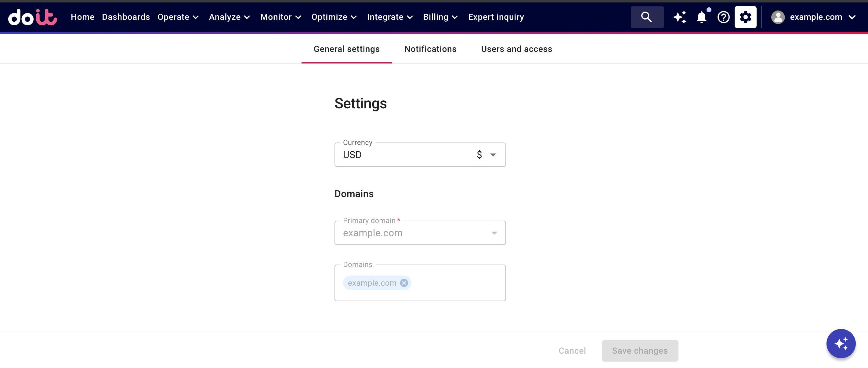Open the search magnifier icon

tap(647, 17)
